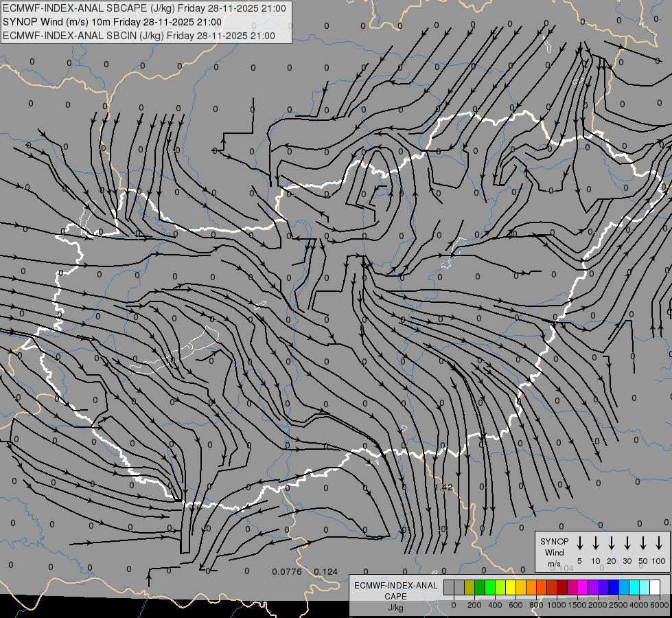Select the 20 m/s wind arrow symbol
This screenshot has height=618, width=672.
[611, 543]
